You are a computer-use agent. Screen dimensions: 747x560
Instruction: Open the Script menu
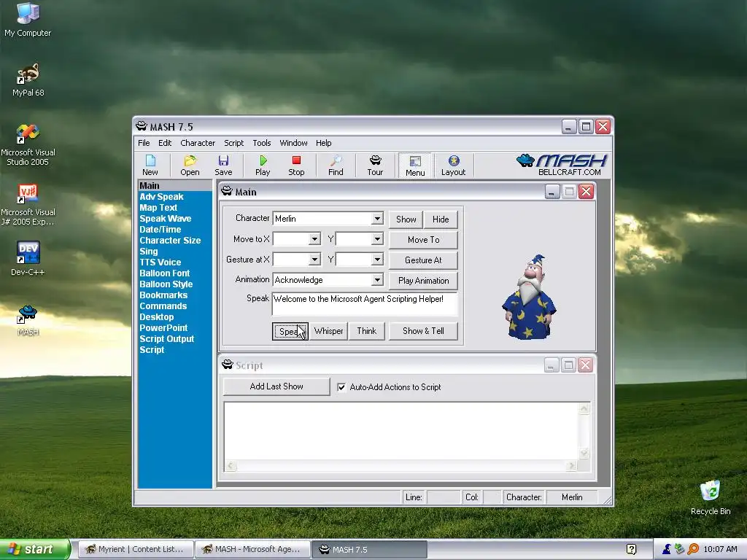(234, 143)
